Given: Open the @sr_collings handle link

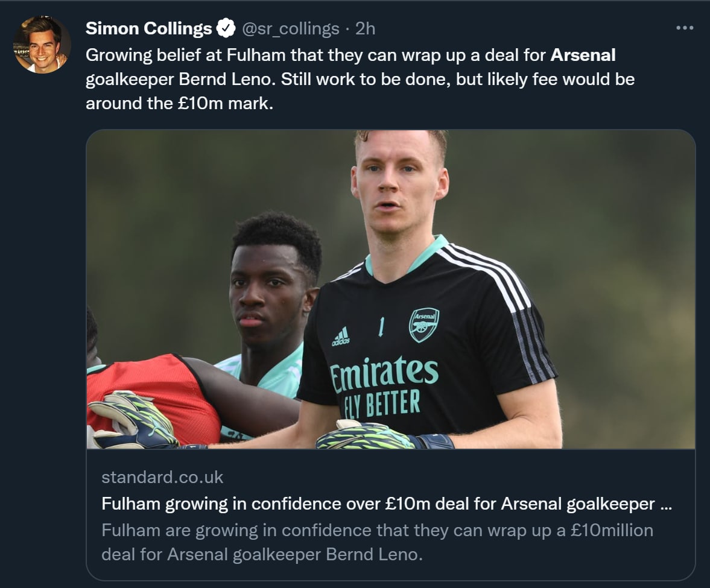Looking at the screenshot, I should tap(291, 28).
